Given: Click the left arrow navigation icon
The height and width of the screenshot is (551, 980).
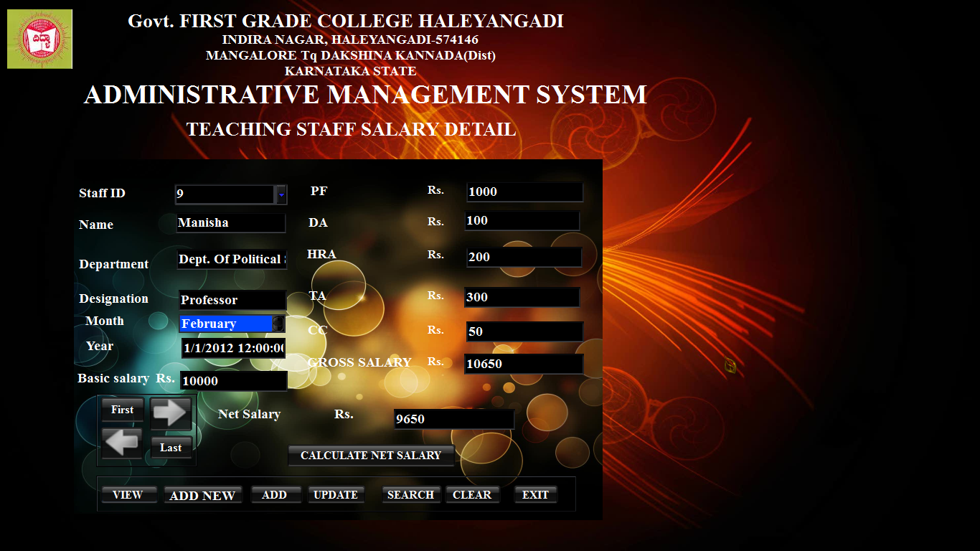Looking at the screenshot, I should click(x=121, y=443).
